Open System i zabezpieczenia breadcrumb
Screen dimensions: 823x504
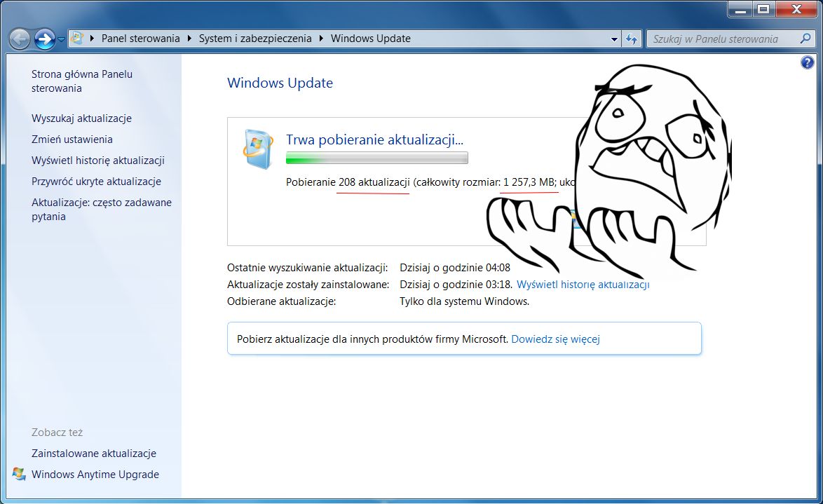[255, 39]
